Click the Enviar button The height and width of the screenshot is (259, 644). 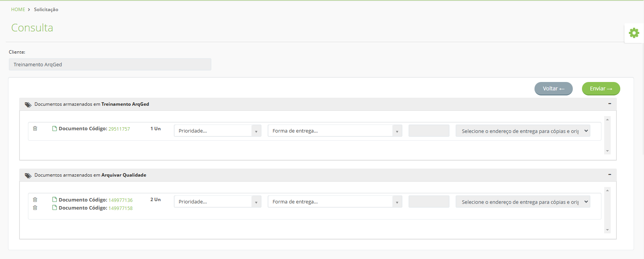click(601, 89)
